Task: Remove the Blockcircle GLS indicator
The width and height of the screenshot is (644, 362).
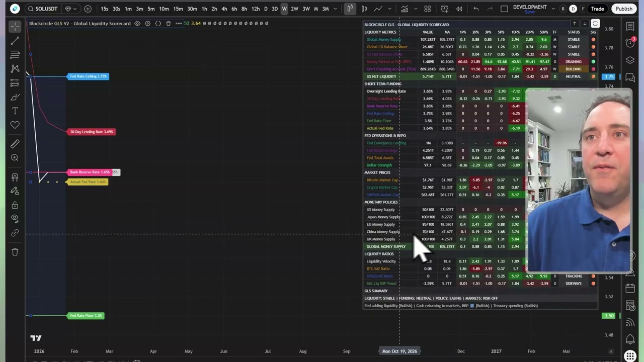Action: [x=168, y=23]
